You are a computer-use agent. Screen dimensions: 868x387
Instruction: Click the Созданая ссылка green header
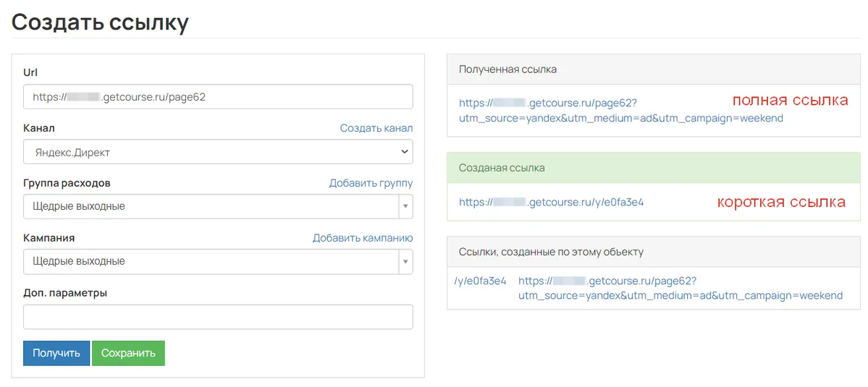pyautogui.click(x=654, y=167)
